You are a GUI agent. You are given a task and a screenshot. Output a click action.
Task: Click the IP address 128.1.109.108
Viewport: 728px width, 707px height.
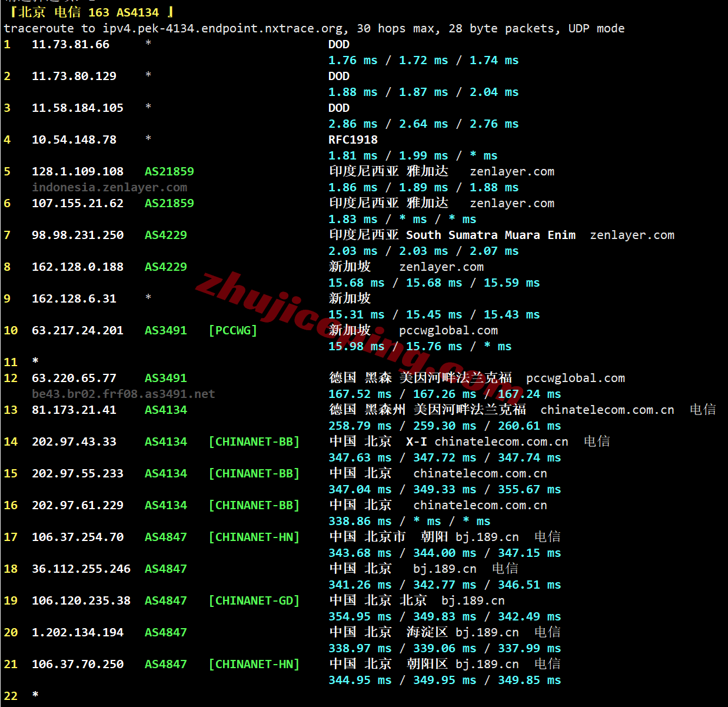click(x=78, y=171)
